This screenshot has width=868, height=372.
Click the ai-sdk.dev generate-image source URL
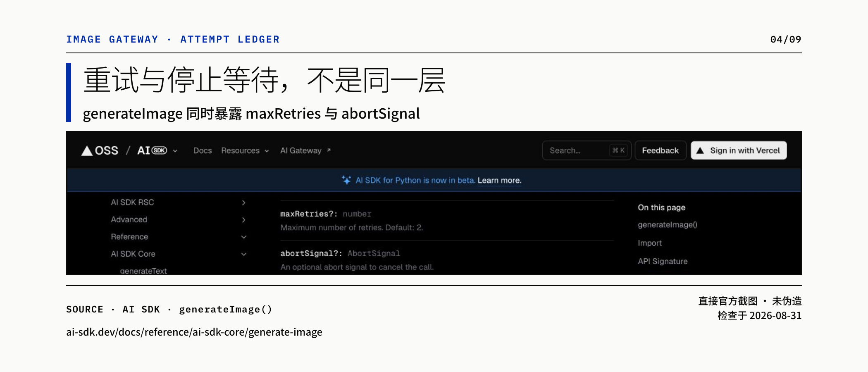[x=194, y=332]
